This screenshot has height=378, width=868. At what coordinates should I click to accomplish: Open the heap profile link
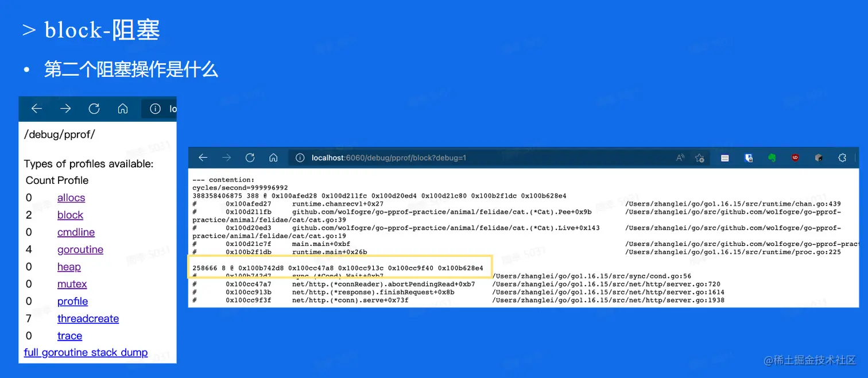click(x=69, y=267)
